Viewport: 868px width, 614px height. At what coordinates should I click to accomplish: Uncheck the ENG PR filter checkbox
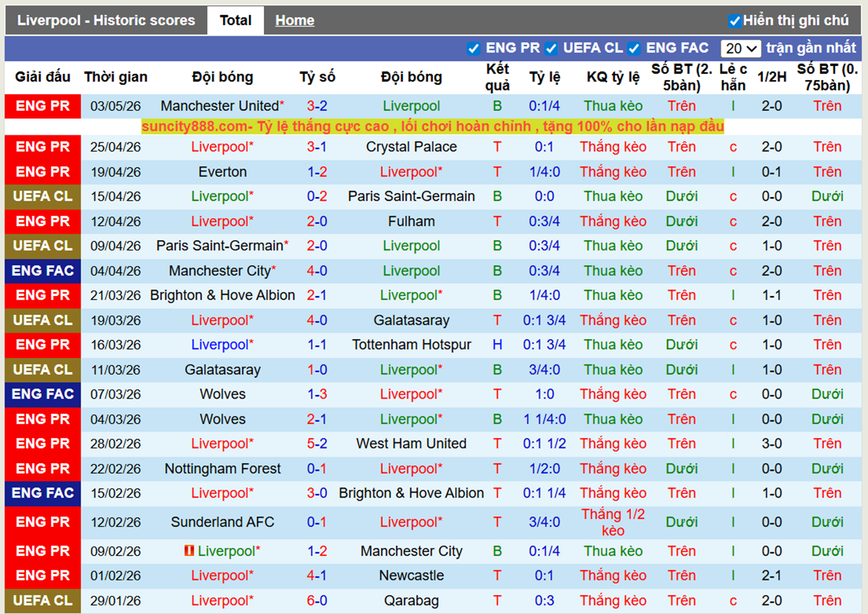474,48
